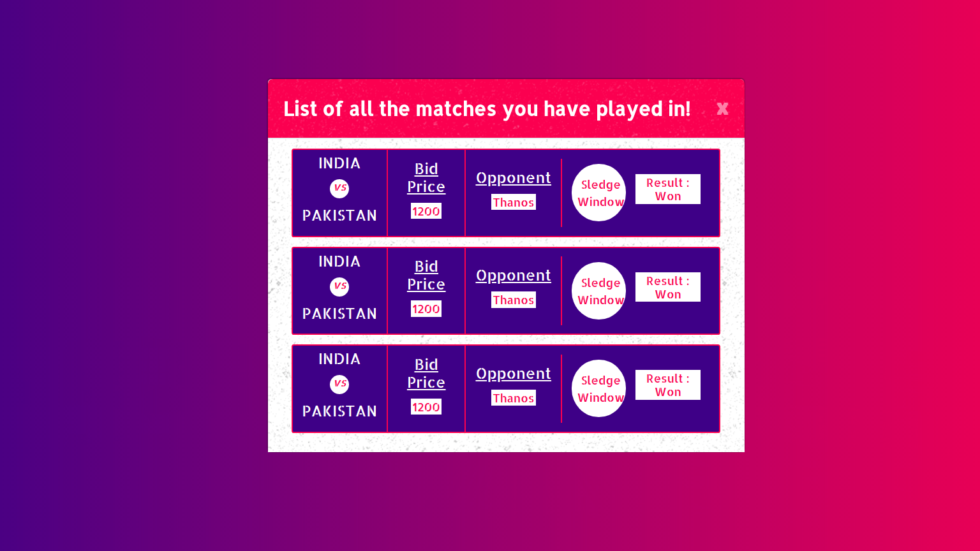980x551 pixels.
Task: Select Bid Price heading in first match
Action: click(x=426, y=178)
